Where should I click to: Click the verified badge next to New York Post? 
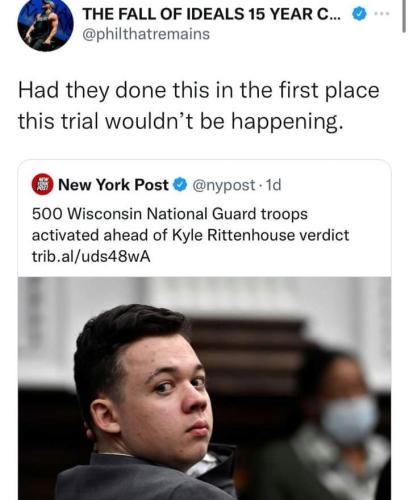click(x=180, y=185)
